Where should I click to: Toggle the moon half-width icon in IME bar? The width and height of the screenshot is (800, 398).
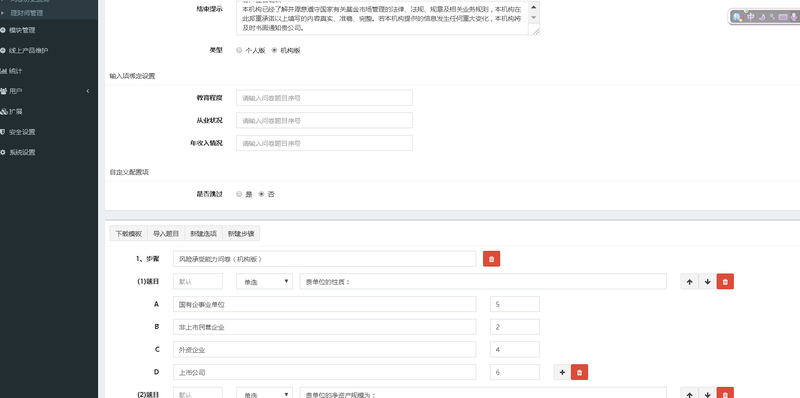[x=762, y=17]
